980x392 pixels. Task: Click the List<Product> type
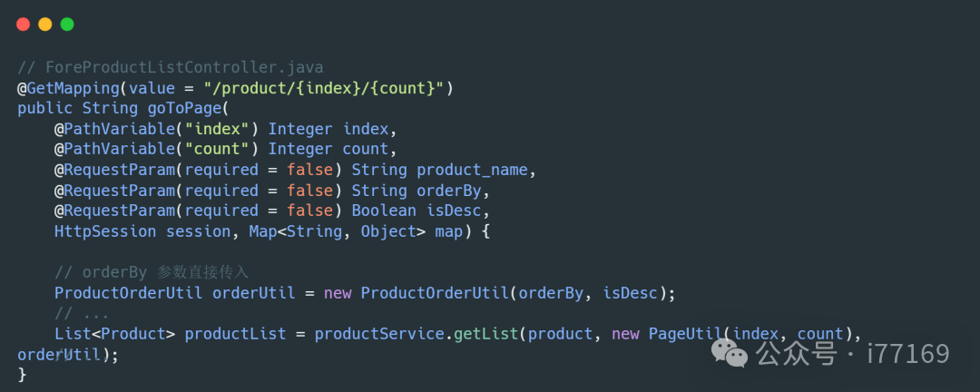click(x=114, y=333)
